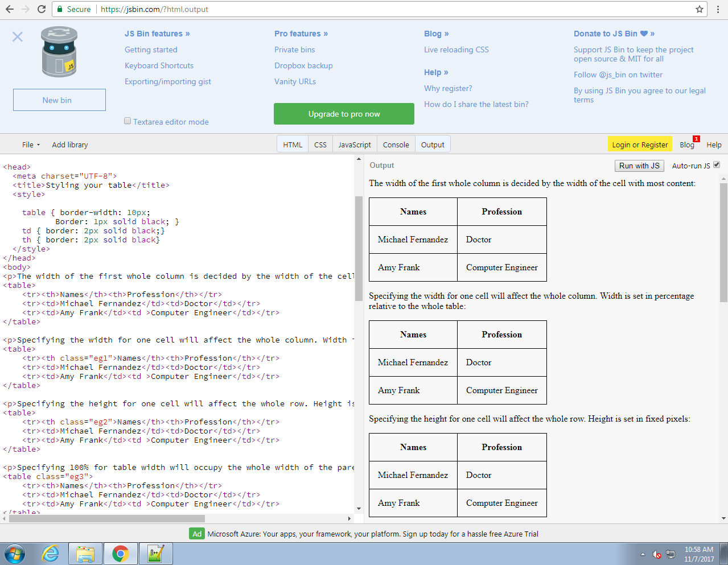Toggle the Auto-run JS checkbox
This screenshot has height=565, width=728.
click(717, 165)
